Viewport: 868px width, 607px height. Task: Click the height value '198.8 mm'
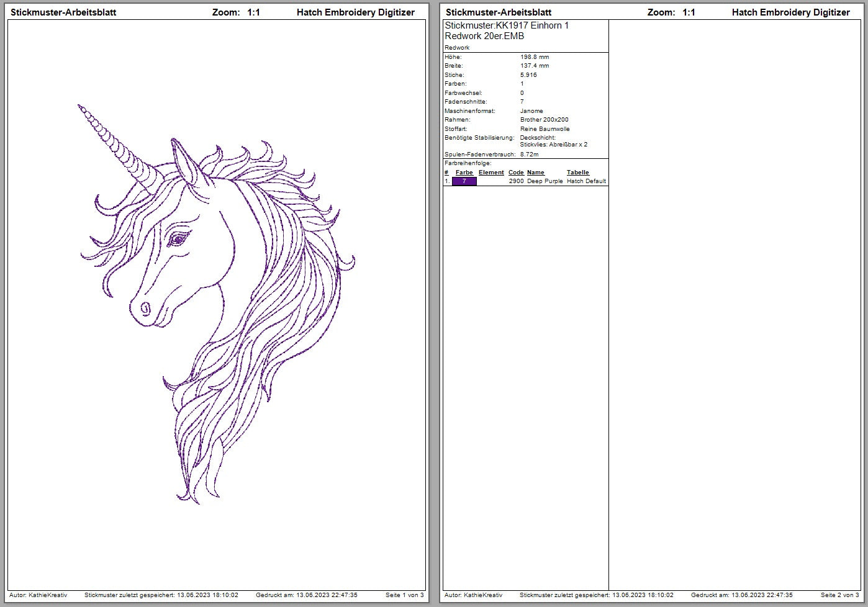[535, 57]
